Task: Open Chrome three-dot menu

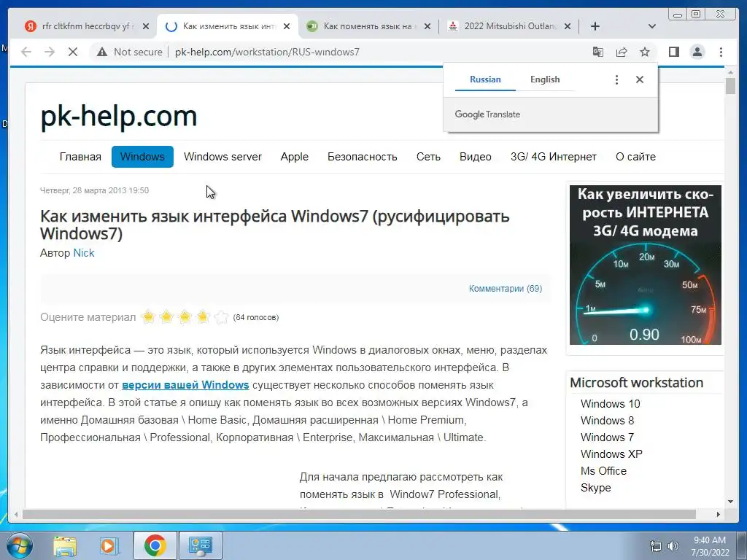Action: point(721,52)
